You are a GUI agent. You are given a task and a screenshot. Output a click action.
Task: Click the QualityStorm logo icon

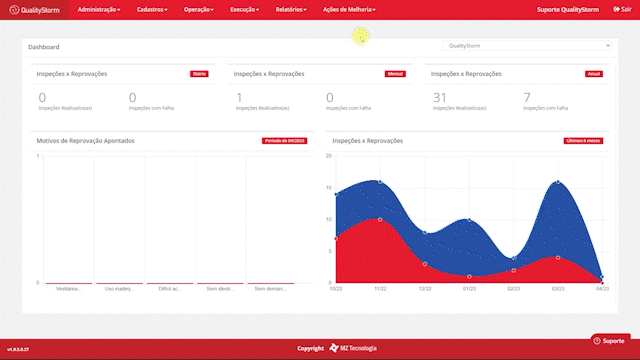14,10
